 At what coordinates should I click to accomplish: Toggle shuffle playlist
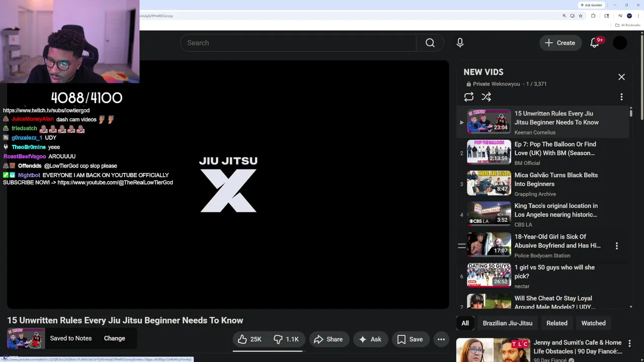tap(486, 97)
